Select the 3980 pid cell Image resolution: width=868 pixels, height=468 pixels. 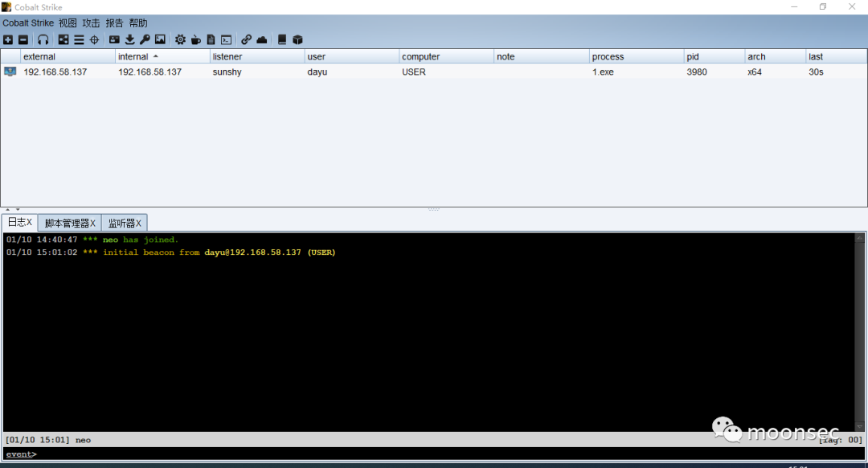714,72
